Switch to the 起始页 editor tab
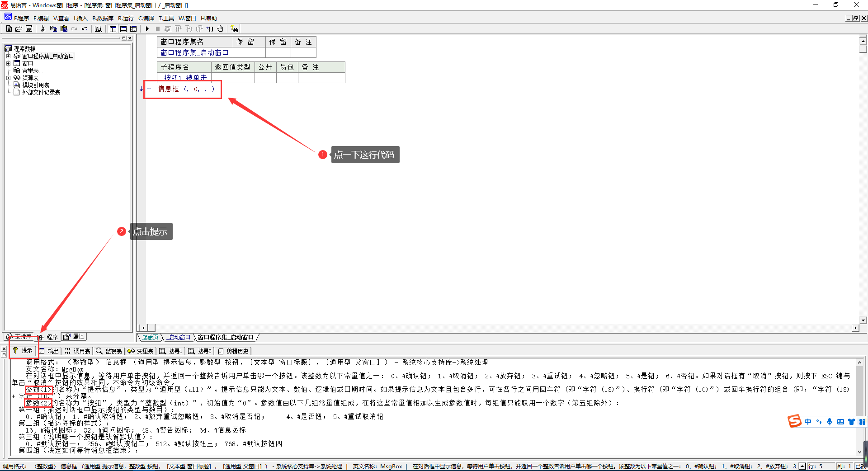The image size is (868, 471). 150,337
